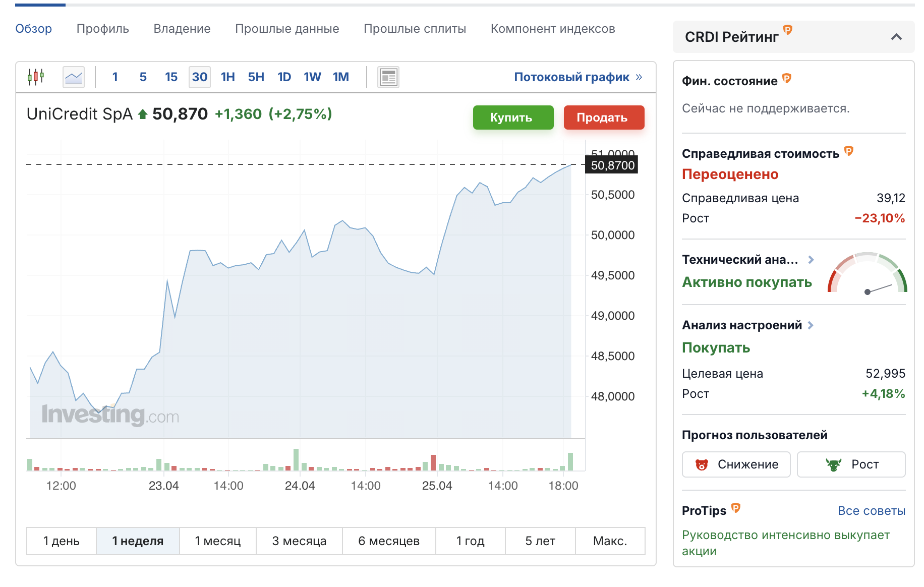The height and width of the screenshot is (587, 924).
Task: Open Прошлые сплиты tab
Action: pos(415,29)
